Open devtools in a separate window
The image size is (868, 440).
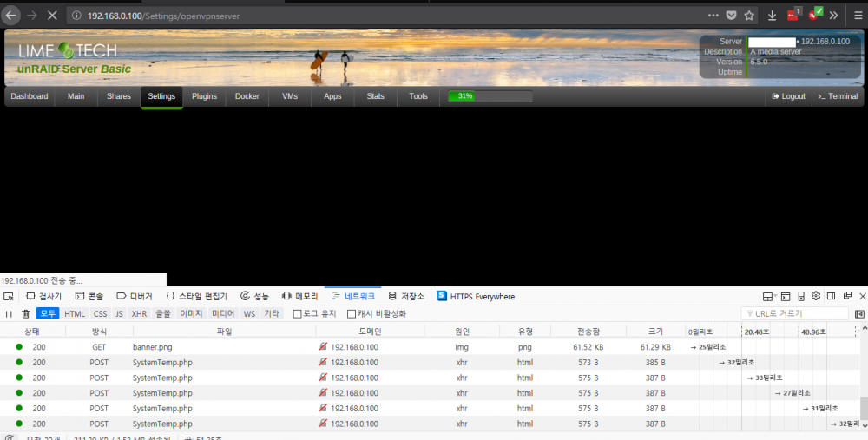point(847,296)
